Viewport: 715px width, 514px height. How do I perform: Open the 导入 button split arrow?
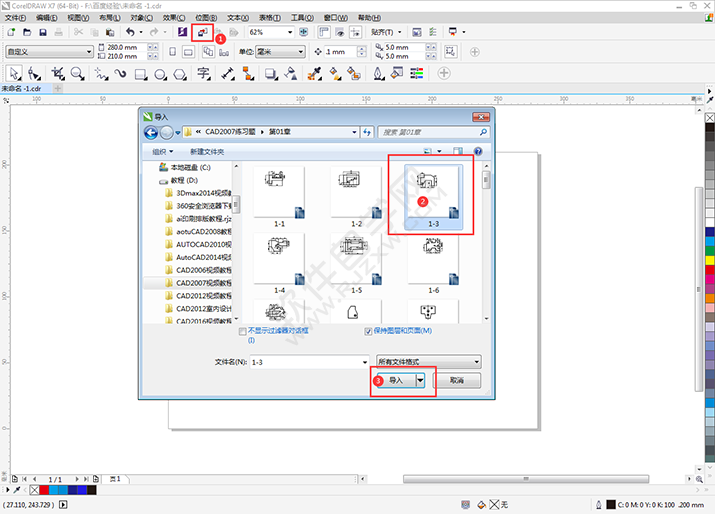coord(422,381)
